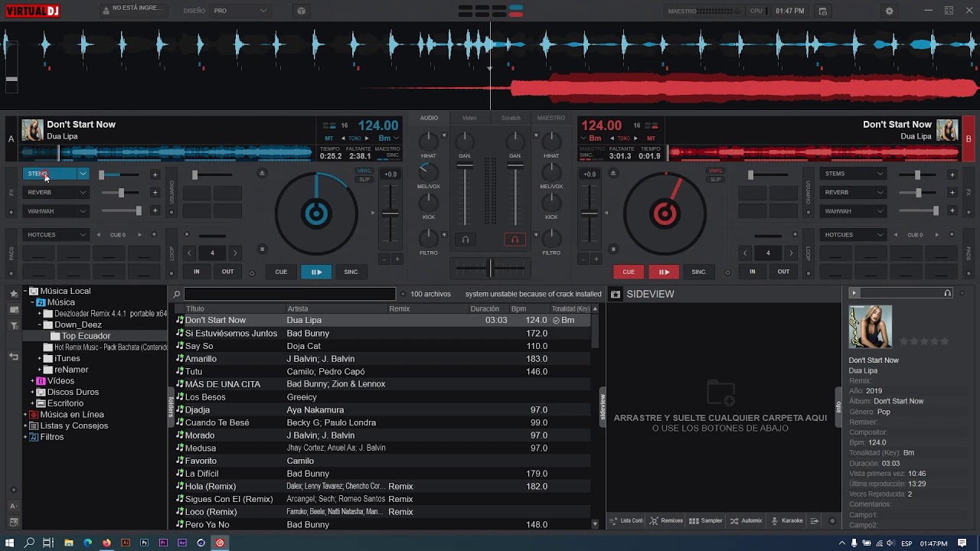980x551 pixels.
Task: Open Sampler in sideview footer
Action: point(706,520)
